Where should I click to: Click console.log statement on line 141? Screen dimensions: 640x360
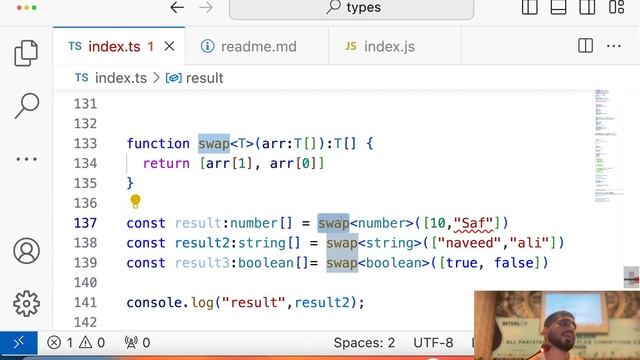(x=245, y=302)
